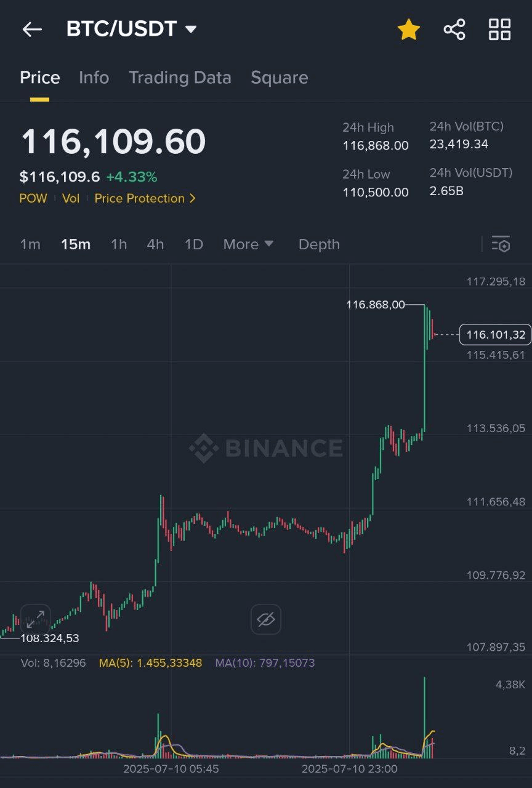Screen dimensions: 532x788
Task: Open chart settings icon beside Depth
Action: [x=501, y=244]
